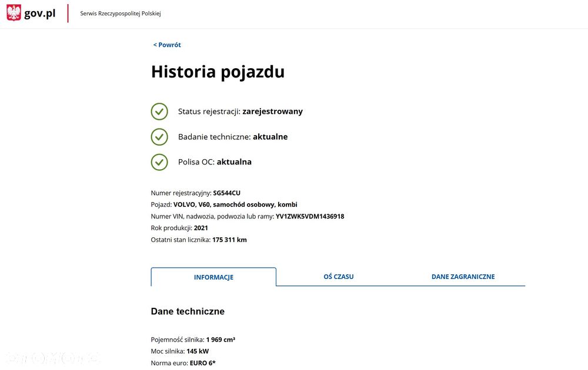
Task: Switch to the OŚ CZASU tab
Action: point(339,277)
